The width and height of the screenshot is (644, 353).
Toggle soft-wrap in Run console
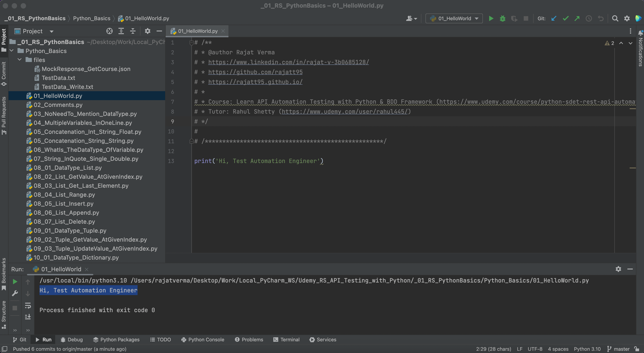(28, 305)
